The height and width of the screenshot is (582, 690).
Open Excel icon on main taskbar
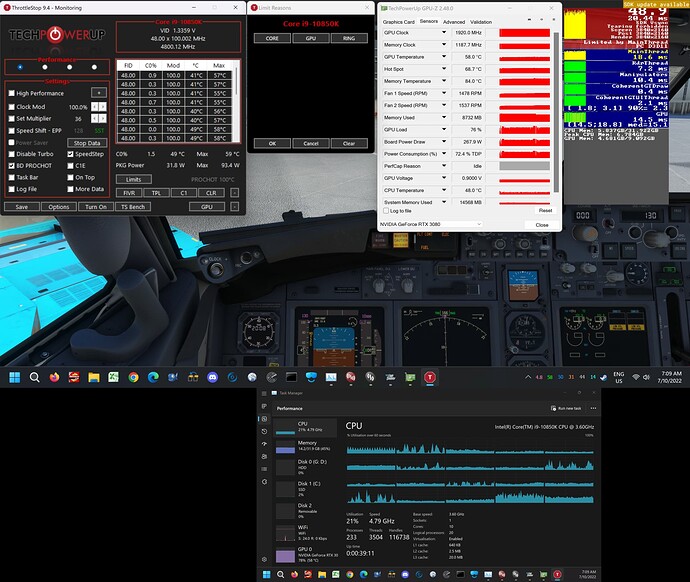114,377
